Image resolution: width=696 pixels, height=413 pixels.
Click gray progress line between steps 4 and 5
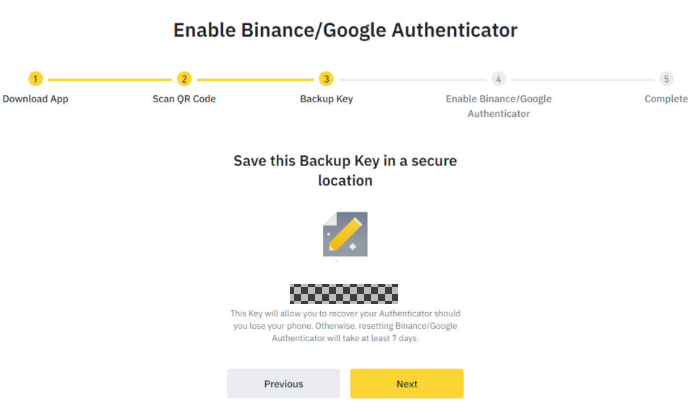582,79
